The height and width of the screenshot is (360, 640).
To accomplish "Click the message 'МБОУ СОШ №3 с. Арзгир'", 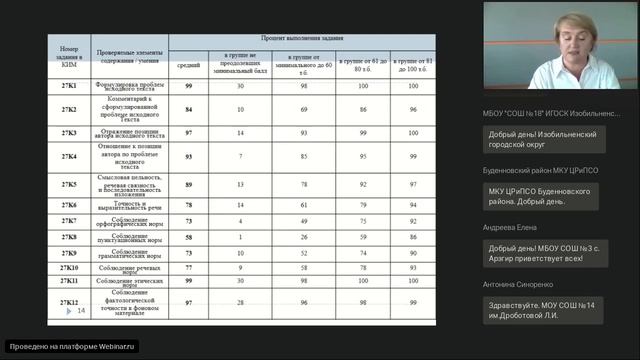I will [545, 253].
